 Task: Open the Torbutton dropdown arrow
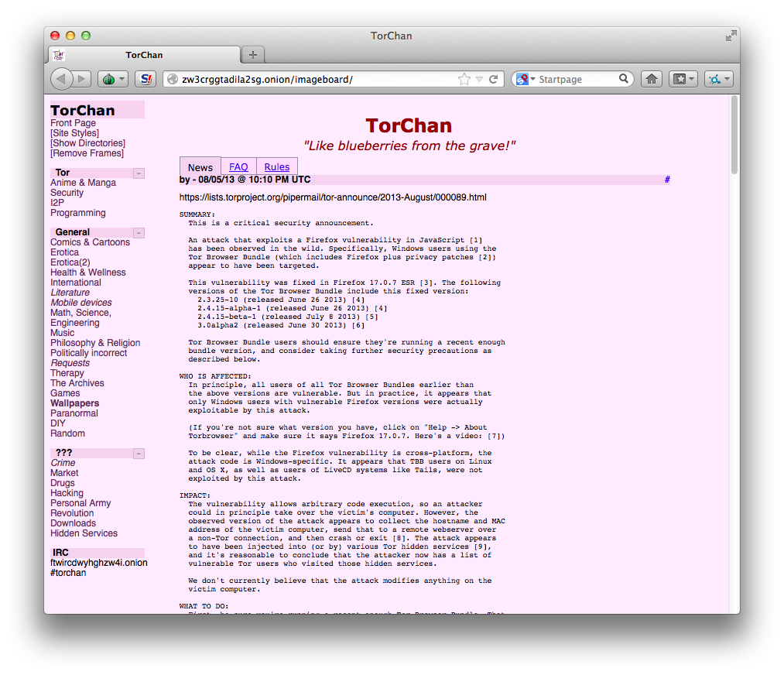[x=122, y=79]
